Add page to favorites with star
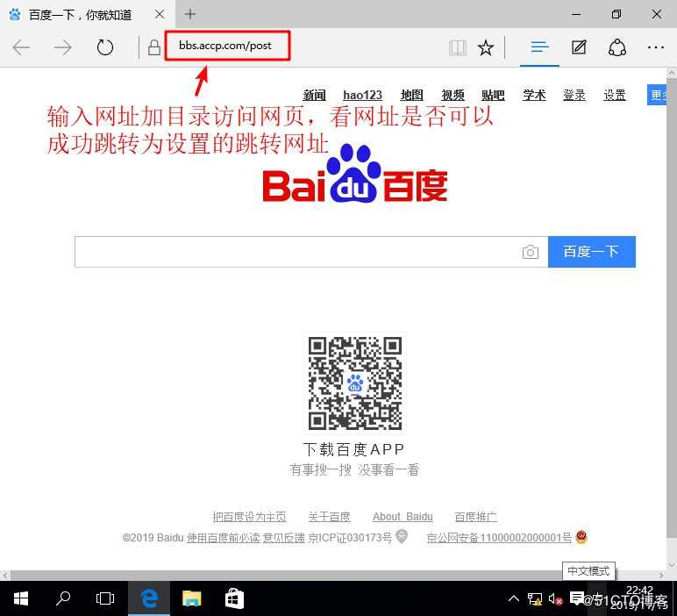Image resolution: width=677 pixels, height=616 pixels. [486, 47]
